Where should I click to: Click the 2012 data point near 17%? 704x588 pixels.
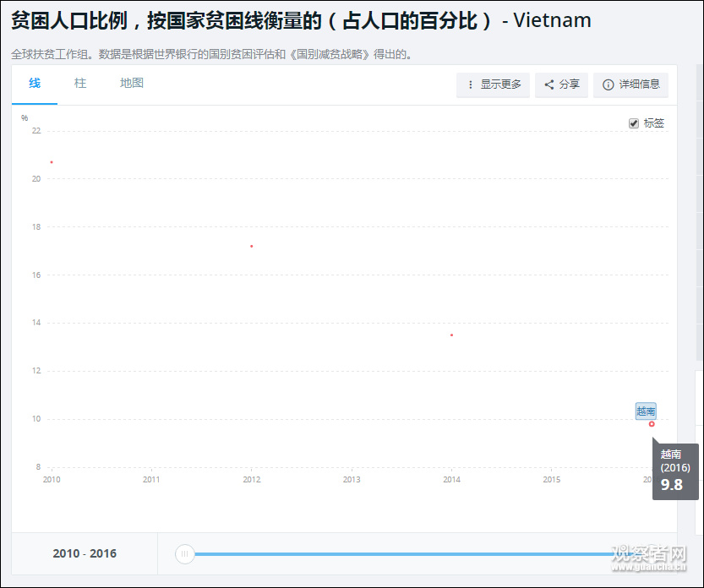coord(252,246)
